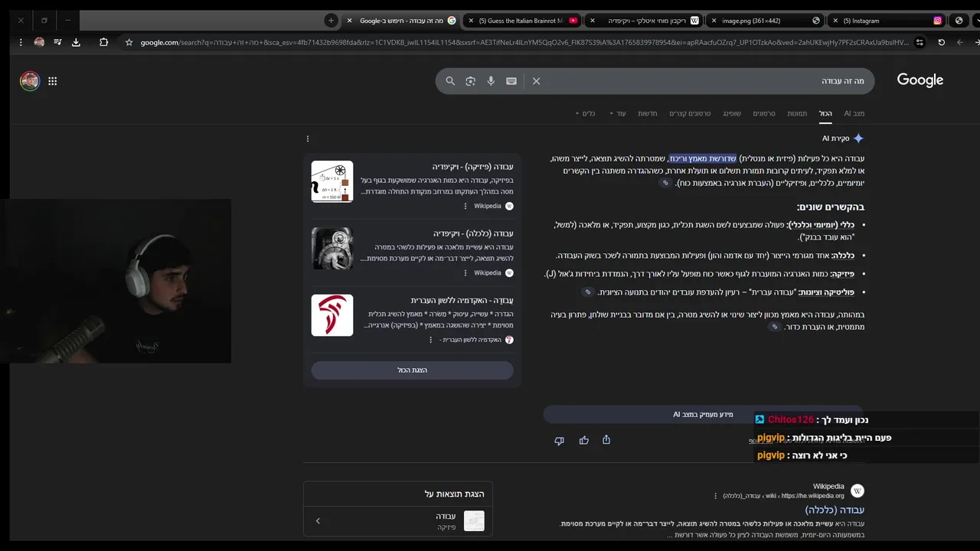The height and width of the screenshot is (551, 980).
Task: Click the site info icon in address bar
Action: [x=920, y=42]
